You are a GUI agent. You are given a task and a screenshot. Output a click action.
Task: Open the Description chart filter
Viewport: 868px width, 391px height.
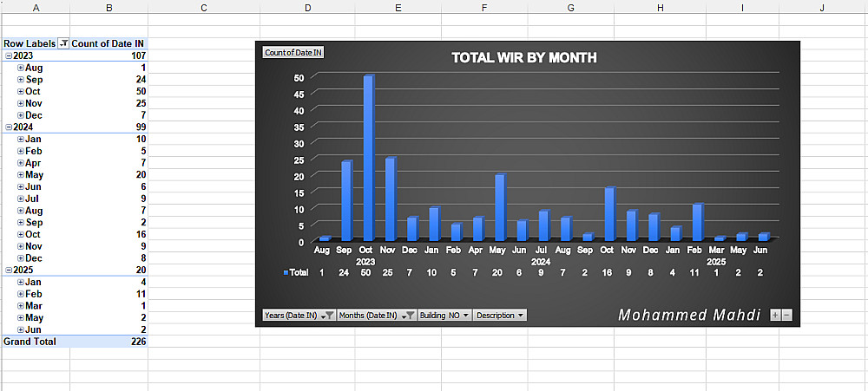[501, 316]
